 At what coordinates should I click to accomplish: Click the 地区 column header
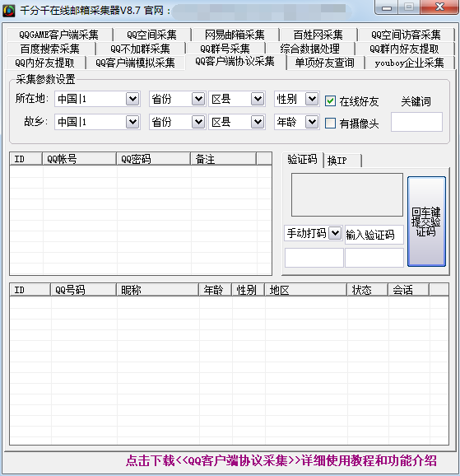pyautogui.click(x=306, y=290)
